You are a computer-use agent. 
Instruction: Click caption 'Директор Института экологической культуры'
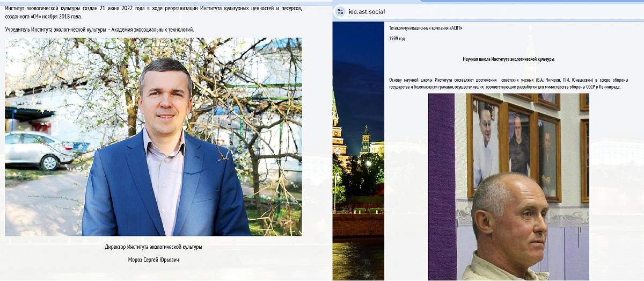point(153,247)
